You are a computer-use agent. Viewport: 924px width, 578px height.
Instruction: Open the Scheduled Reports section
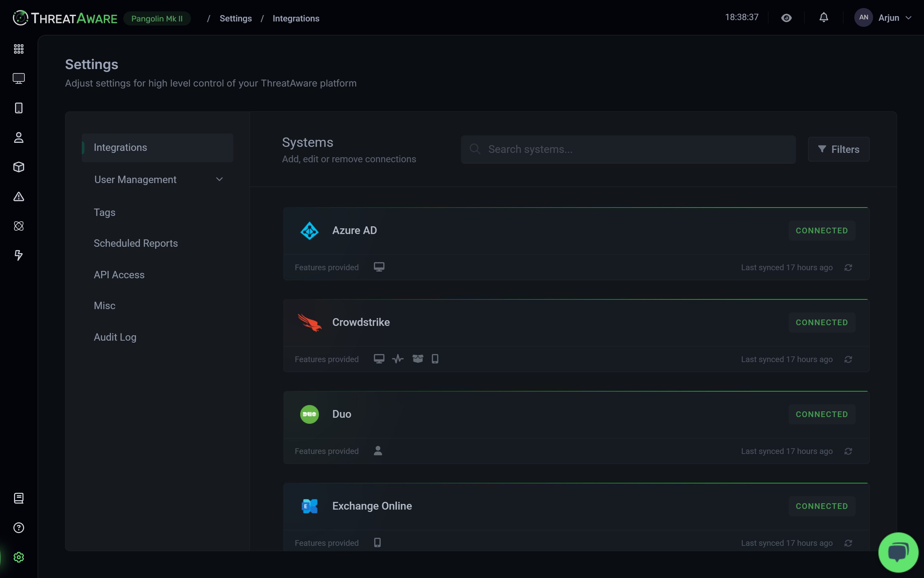[x=136, y=243]
